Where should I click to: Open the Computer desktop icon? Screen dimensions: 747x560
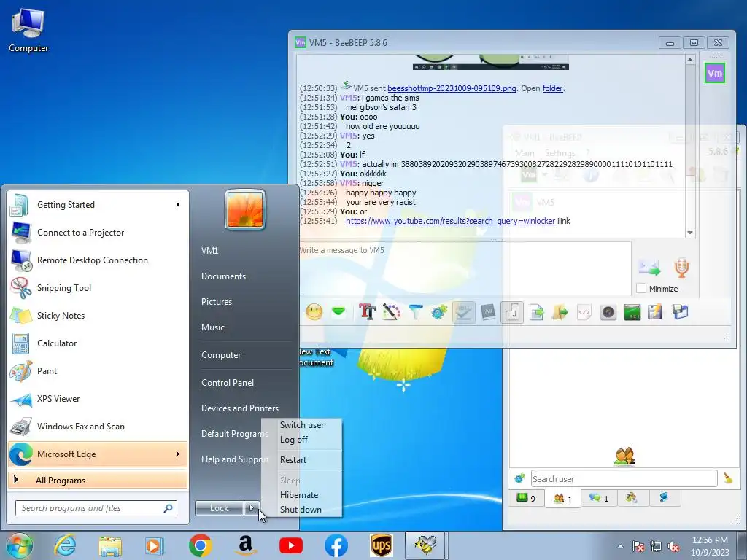[28, 29]
